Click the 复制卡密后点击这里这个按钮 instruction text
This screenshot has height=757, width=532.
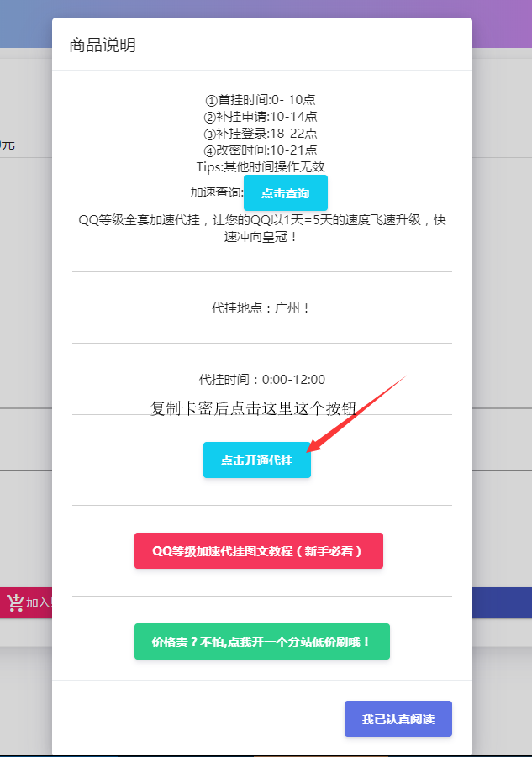tap(254, 408)
